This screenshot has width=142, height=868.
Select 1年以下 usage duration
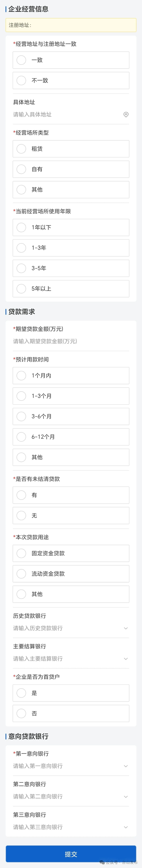point(21,227)
